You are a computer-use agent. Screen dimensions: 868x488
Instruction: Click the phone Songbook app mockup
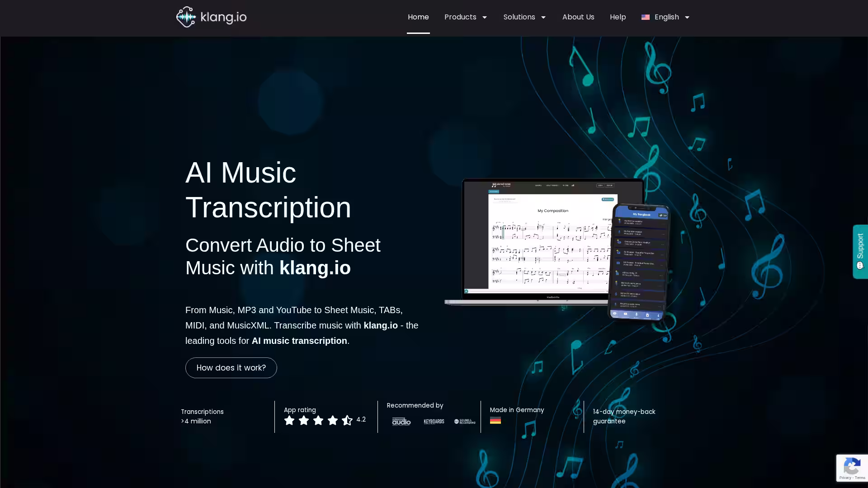(x=638, y=262)
